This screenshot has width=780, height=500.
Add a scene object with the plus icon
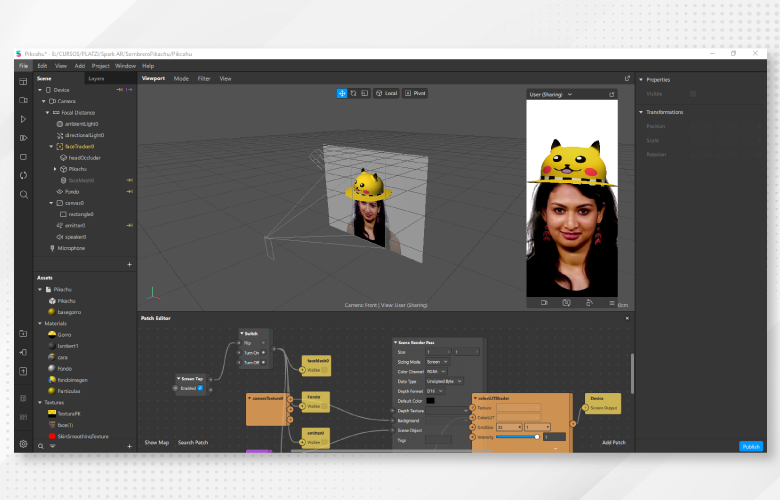pos(129,264)
